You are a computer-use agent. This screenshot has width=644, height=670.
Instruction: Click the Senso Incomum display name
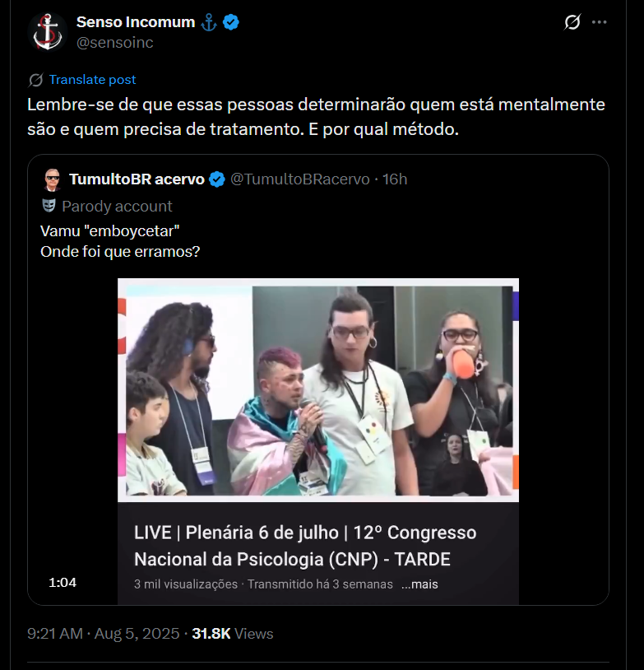(x=136, y=21)
